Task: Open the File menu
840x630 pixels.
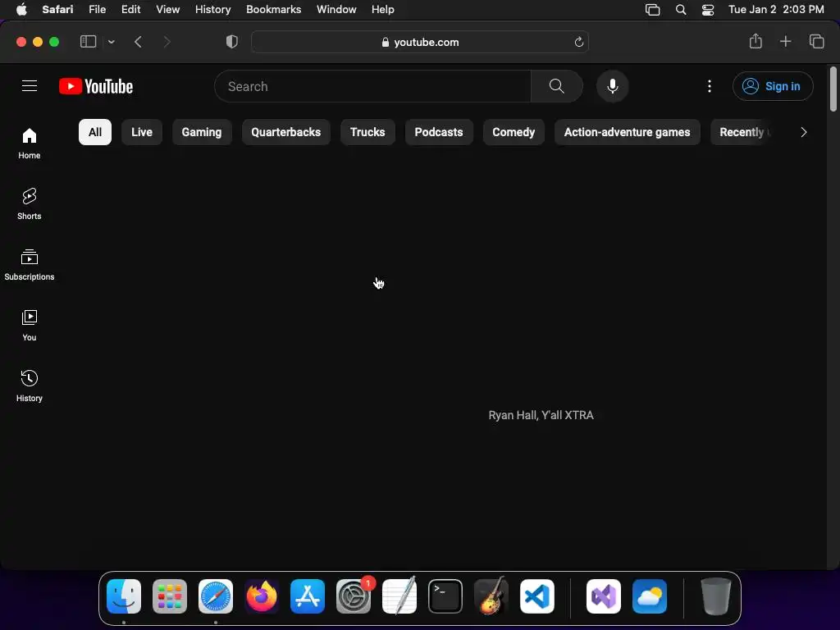Action: pyautogui.click(x=97, y=10)
